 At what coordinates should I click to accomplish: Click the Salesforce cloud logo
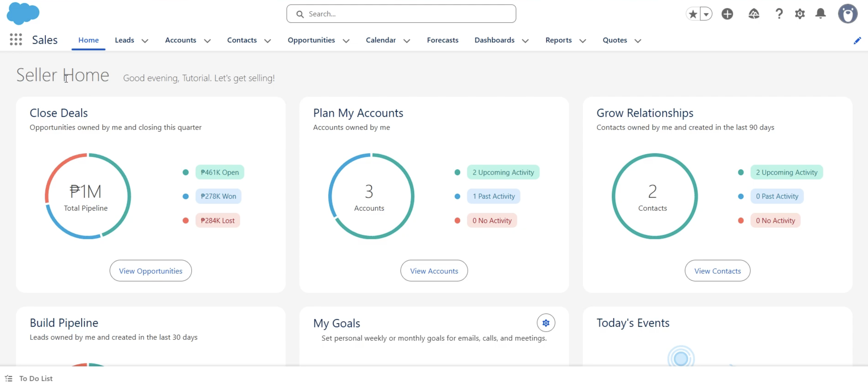tap(23, 13)
